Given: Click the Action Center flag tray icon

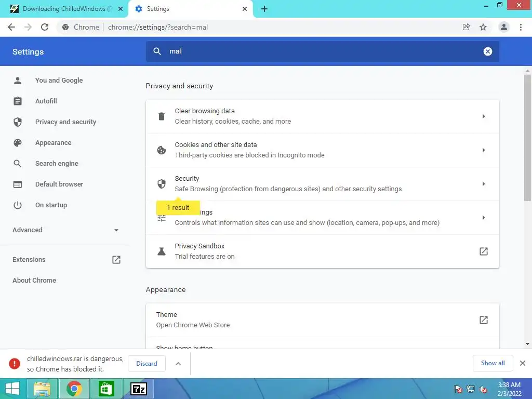Looking at the screenshot, I should pos(458,389).
